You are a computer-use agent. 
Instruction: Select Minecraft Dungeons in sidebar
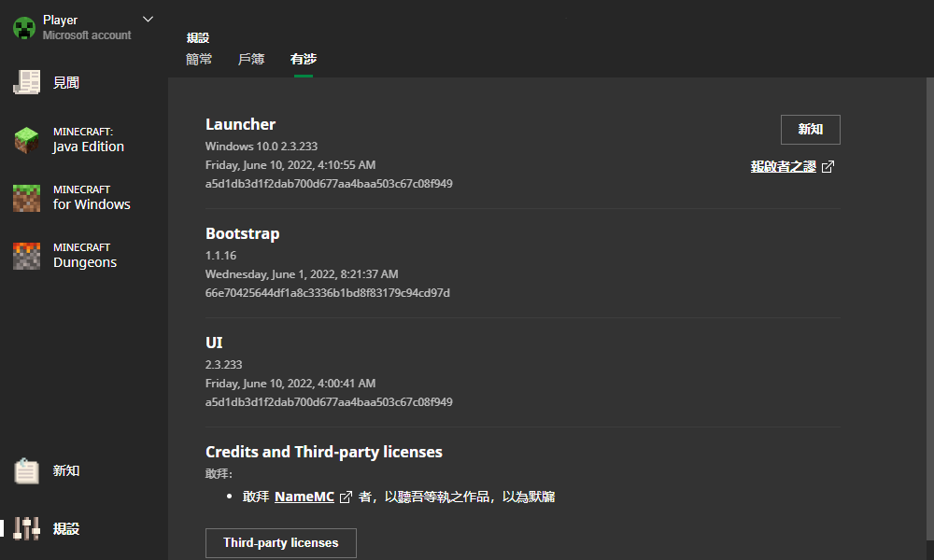tap(83, 256)
